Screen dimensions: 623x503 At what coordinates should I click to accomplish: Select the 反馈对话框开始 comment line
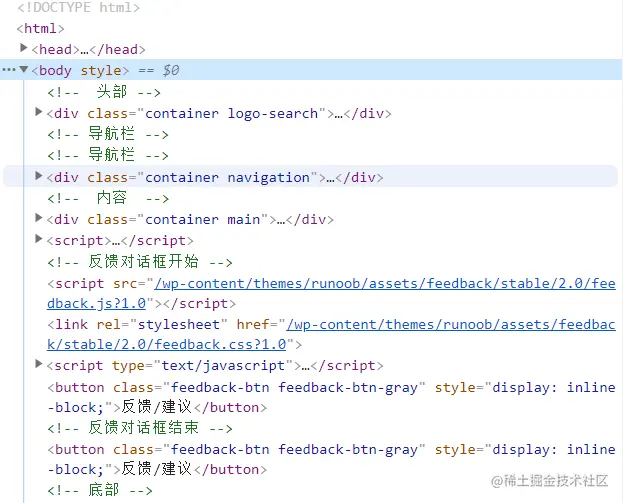pyautogui.click(x=140, y=262)
